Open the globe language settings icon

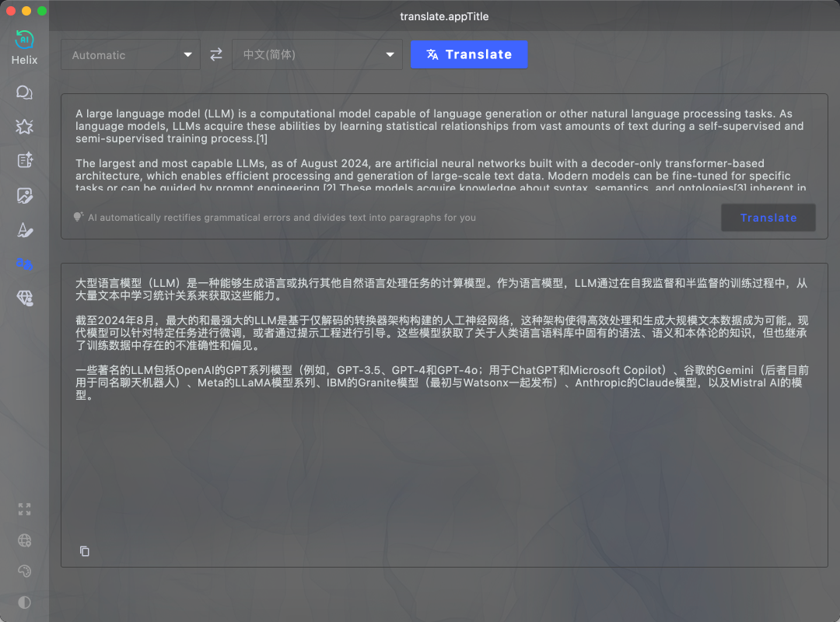[24, 540]
